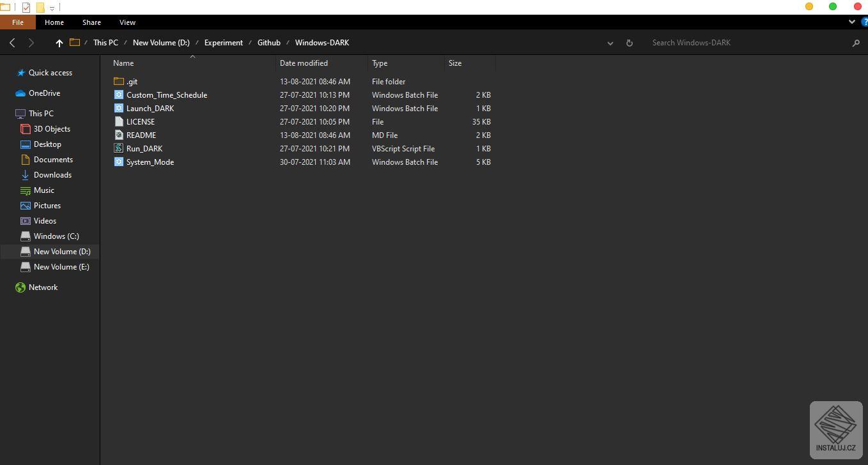
Task: Select the System_Mode batch file
Action: coord(150,162)
